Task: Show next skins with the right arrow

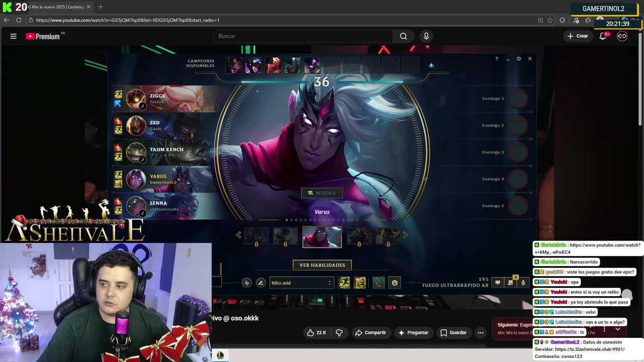Action: pyautogui.click(x=405, y=235)
